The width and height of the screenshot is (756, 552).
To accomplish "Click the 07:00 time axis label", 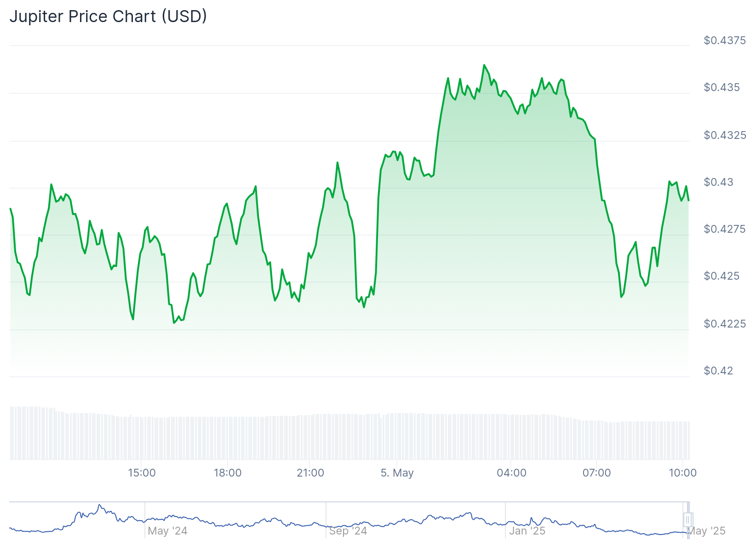I will point(596,473).
